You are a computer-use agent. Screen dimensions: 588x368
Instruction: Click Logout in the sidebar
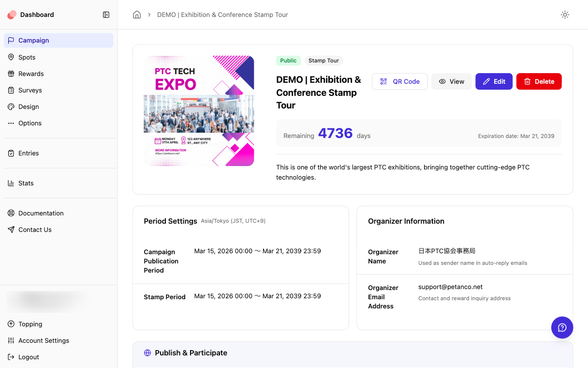[59, 357]
